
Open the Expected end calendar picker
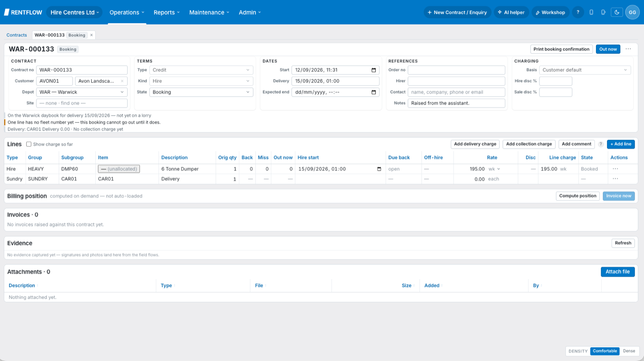tap(374, 92)
